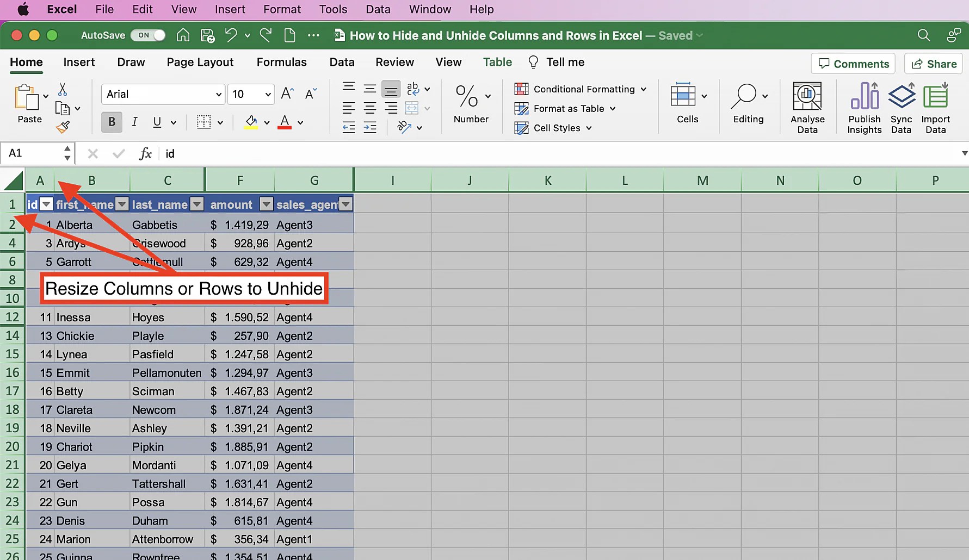The height and width of the screenshot is (560, 969).
Task: Turn off the AutoSave toggle
Action: (147, 35)
